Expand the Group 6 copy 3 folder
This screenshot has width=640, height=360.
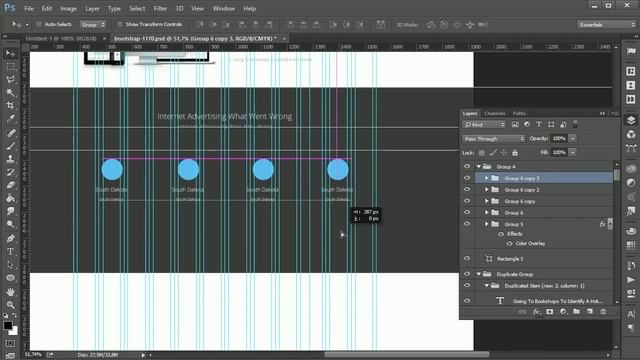tap(487, 178)
